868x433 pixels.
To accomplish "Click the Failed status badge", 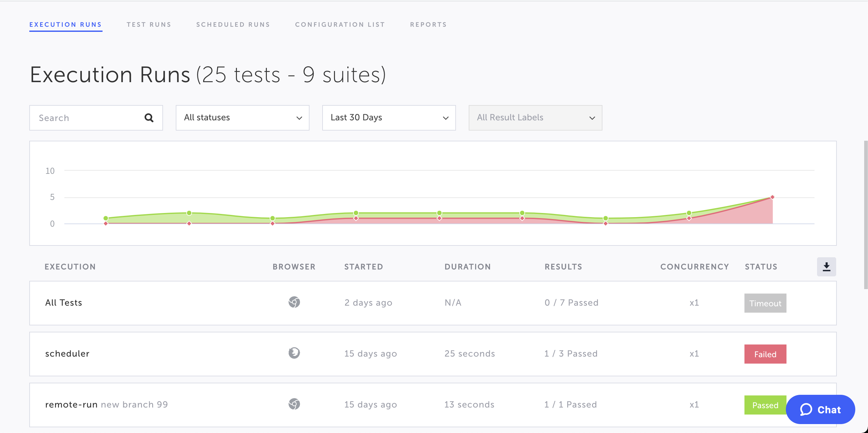I will tap(765, 354).
